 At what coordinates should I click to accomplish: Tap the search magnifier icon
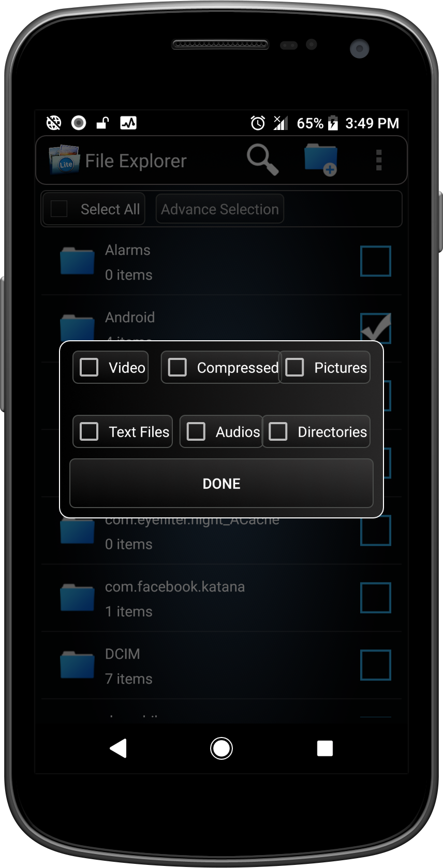click(x=263, y=160)
